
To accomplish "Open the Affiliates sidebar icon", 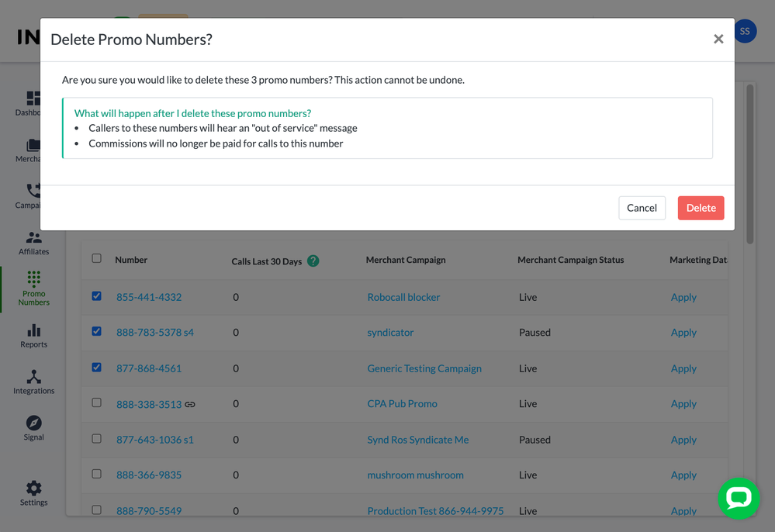I will (x=33, y=239).
